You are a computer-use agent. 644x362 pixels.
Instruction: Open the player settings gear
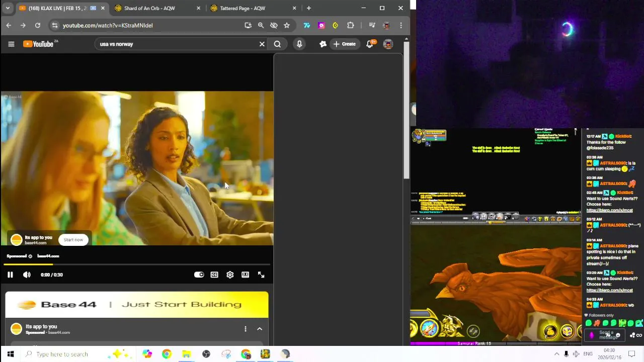[x=230, y=275]
